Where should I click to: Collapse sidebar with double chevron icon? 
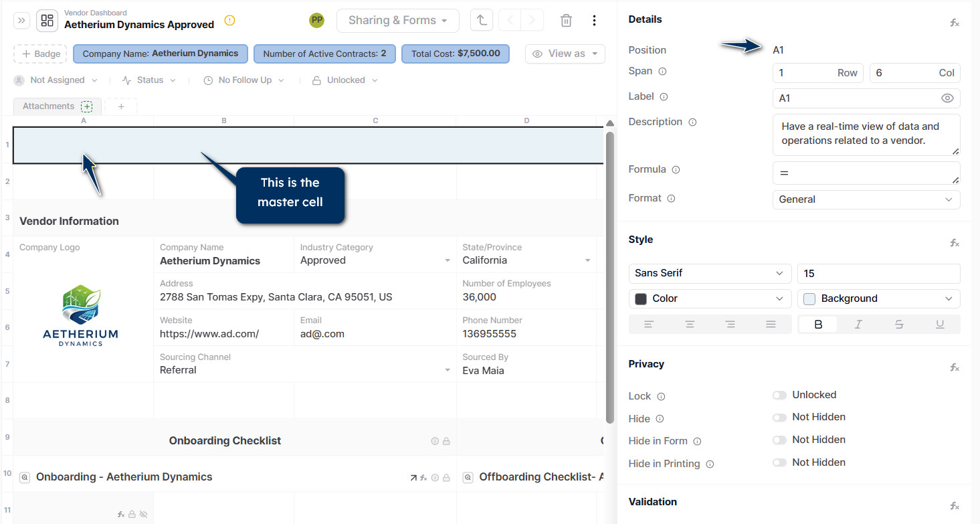tap(22, 21)
